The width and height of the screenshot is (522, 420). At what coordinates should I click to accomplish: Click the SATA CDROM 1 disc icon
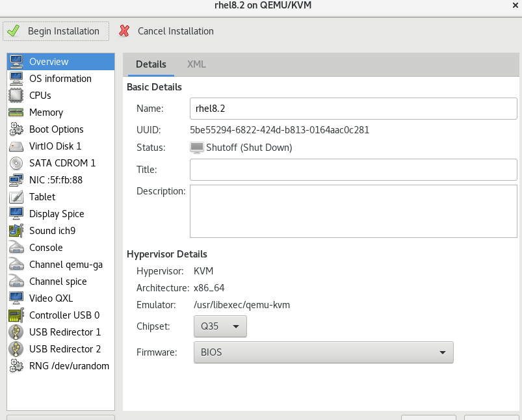[x=16, y=163]
